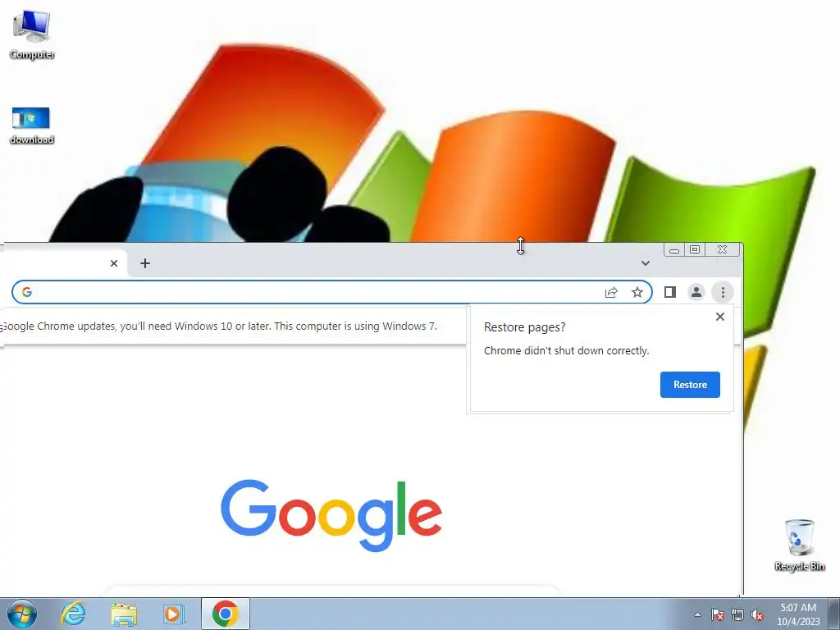This screenshot has width=840, height=630.
Task: Open the Computer desktop icon
Action: click(x=32, y=34)
